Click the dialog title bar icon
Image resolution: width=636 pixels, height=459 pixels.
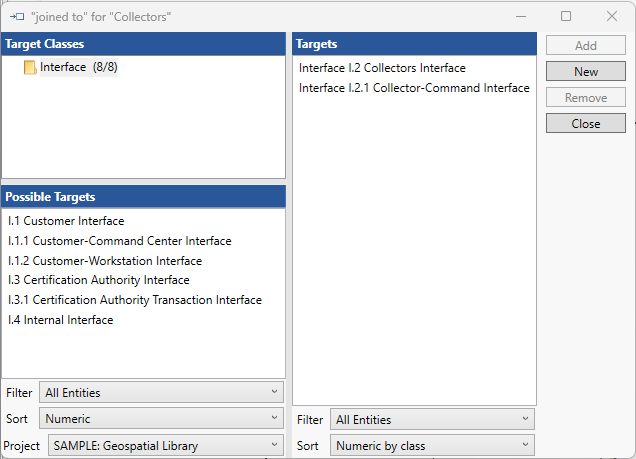click(16, 16)
